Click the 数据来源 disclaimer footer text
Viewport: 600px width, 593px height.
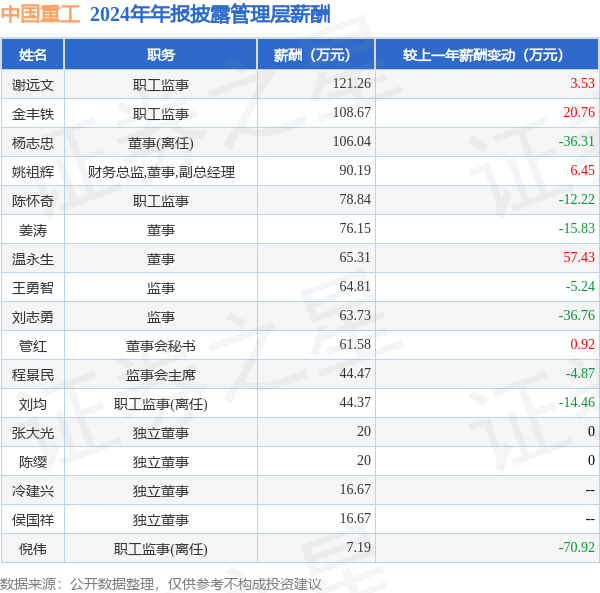pyautogui.click(x=161, y=584)
